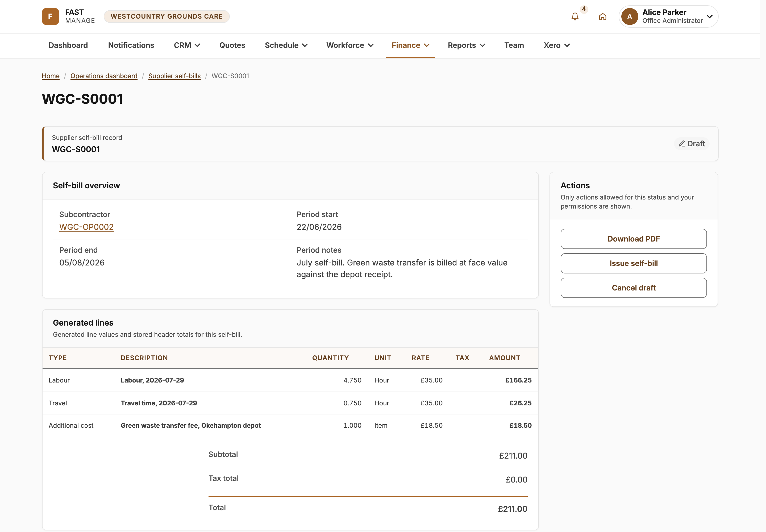
Task: Click the Cancel draft button
Action: (x=633, y=288)
